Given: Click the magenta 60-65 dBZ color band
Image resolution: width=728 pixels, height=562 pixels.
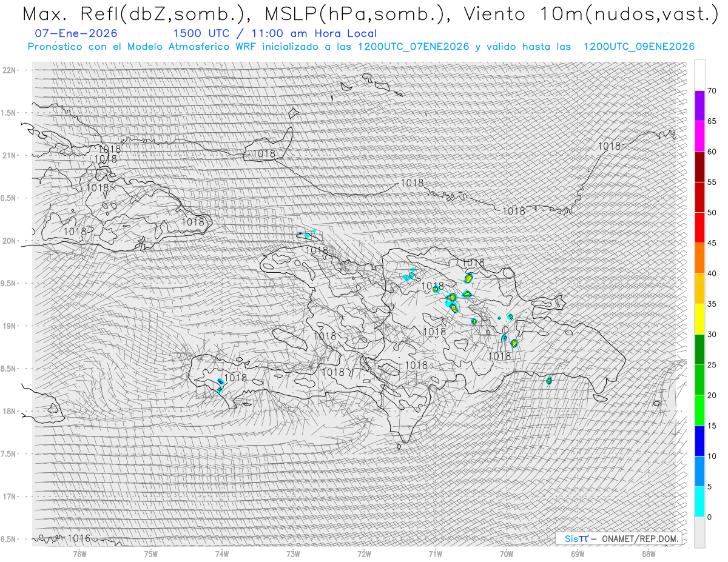Looking at the screenshot, I should [x=699, y=136].
